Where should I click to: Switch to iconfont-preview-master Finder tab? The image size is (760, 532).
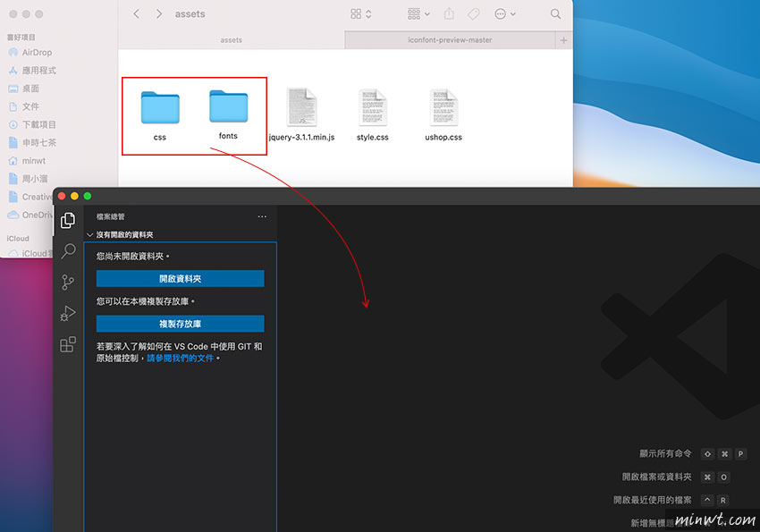[450, 40]
